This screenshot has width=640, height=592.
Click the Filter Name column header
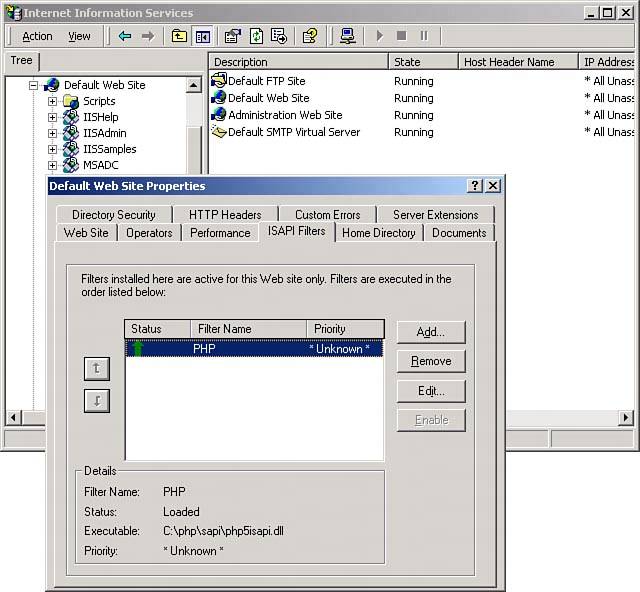click(x=247, y=329)
